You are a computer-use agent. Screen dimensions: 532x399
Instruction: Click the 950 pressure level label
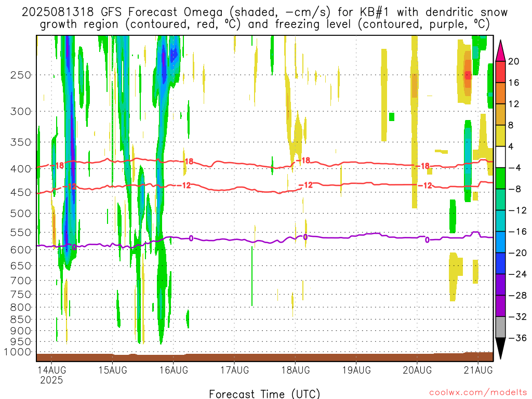tap(21, 342)
